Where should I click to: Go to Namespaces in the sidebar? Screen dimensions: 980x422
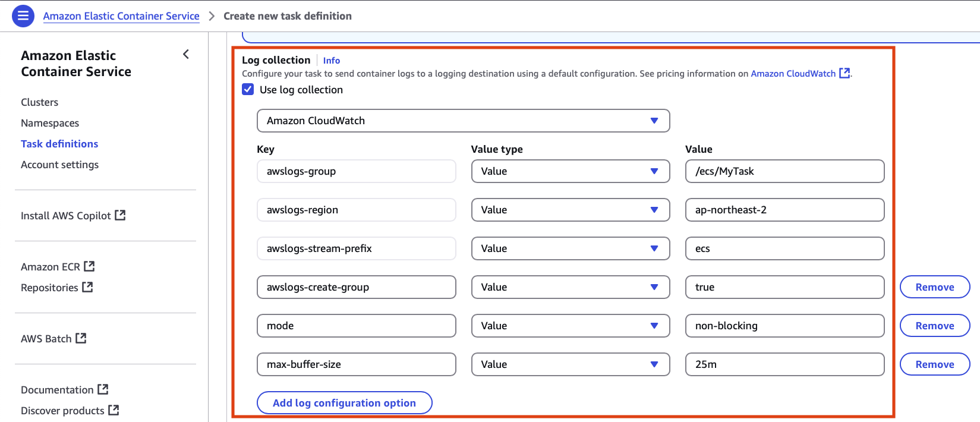pos(50,123)
